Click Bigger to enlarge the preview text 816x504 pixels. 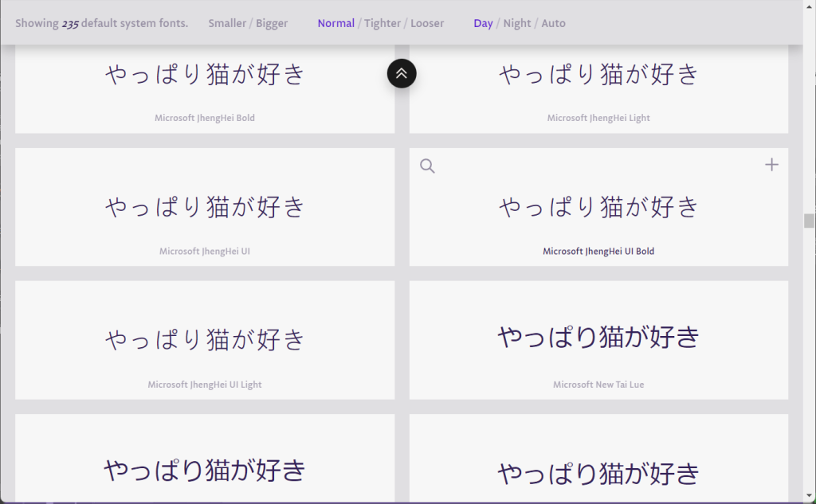[x=272, y=23]
